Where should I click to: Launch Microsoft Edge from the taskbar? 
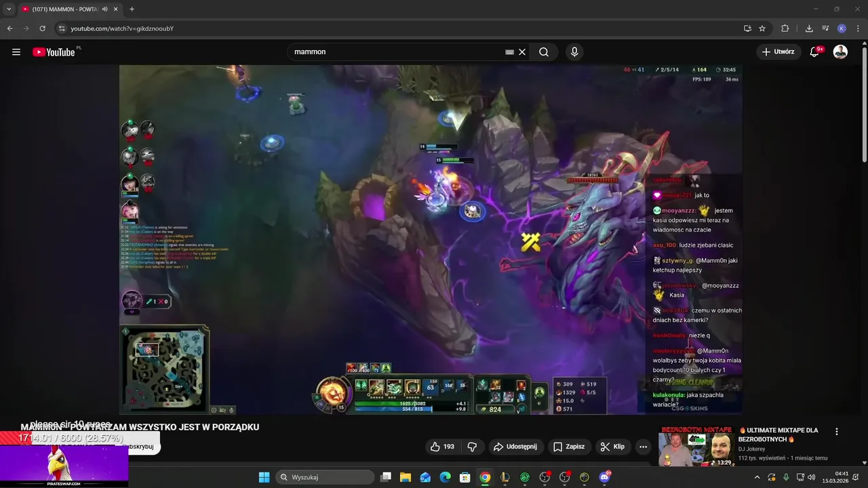[x=445, y=477]
